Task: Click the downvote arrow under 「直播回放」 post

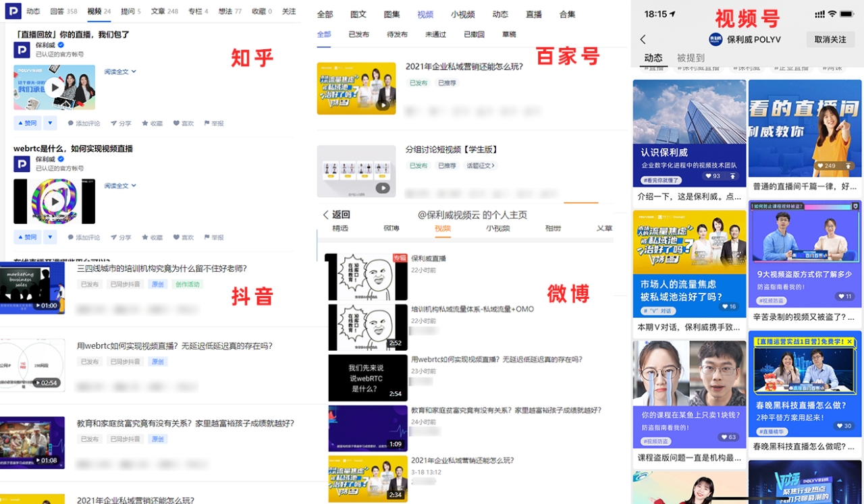Action: [51, 123]
